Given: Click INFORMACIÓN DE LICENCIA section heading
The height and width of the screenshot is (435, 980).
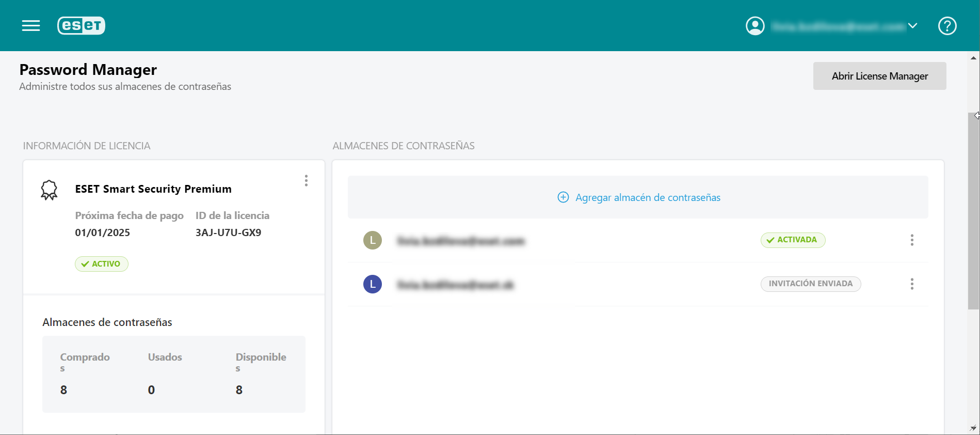Looking at the screenshot, I should tap(87, 146).
